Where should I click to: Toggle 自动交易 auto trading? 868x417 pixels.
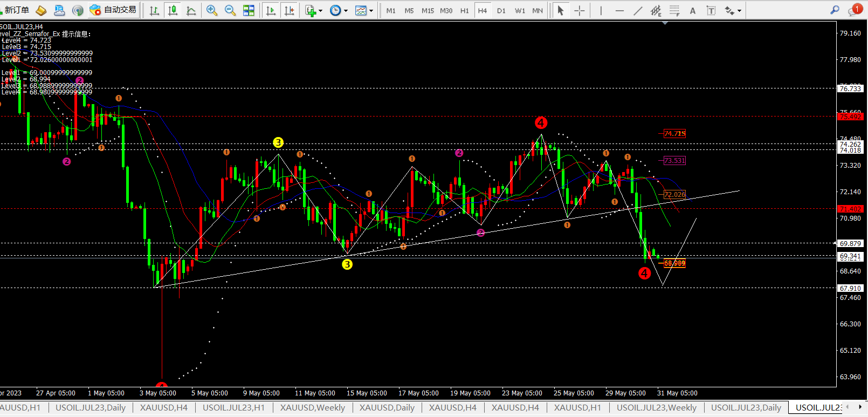(x=113, y=10)
